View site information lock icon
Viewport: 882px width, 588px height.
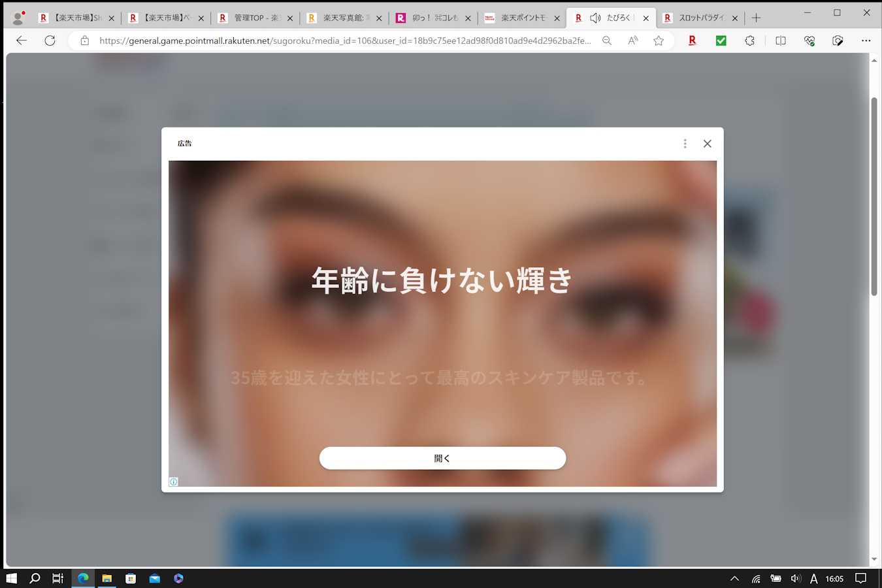84,41
